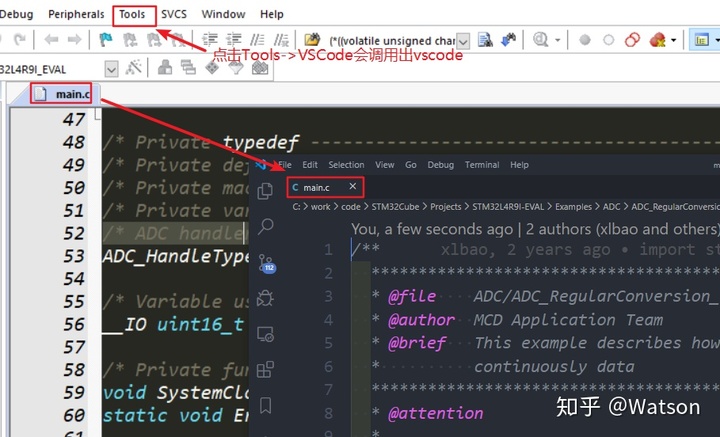Insert breakpoint with the solid circle icon
The height and width of the screenshot is (437, 720).
point(585,40)
